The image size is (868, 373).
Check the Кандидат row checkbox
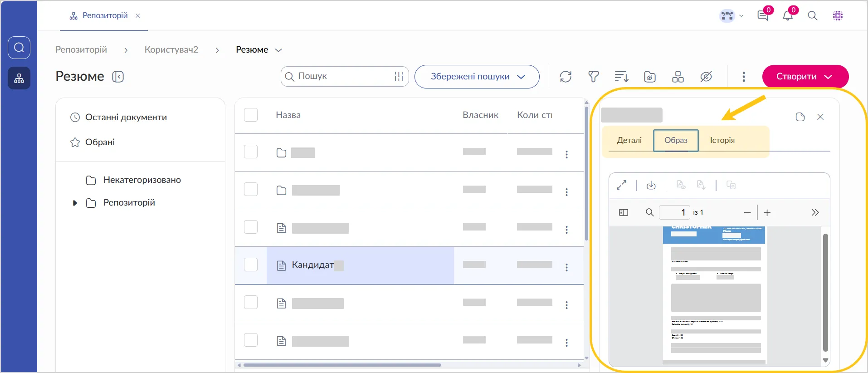pyautogui.click(x=251, y=265)
